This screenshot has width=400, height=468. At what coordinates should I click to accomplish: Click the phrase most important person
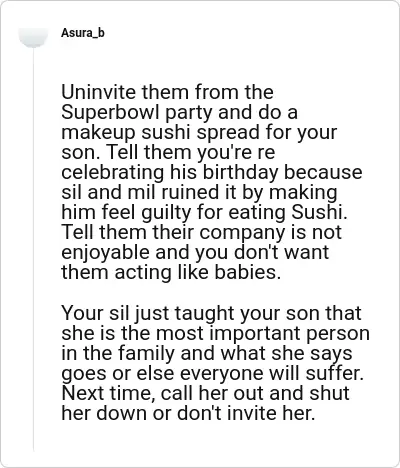tap(263, 334)
